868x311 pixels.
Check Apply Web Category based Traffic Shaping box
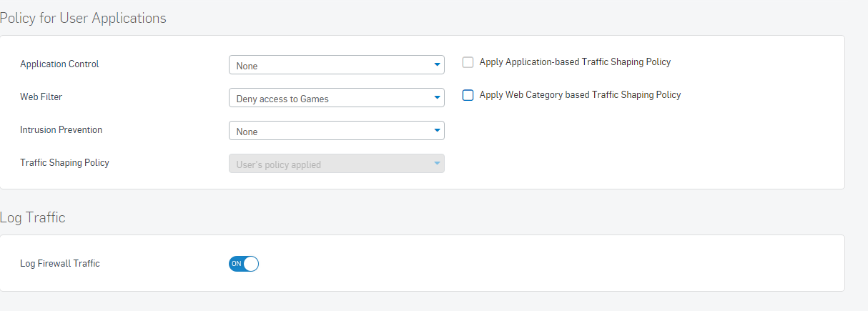click(468, 95)
